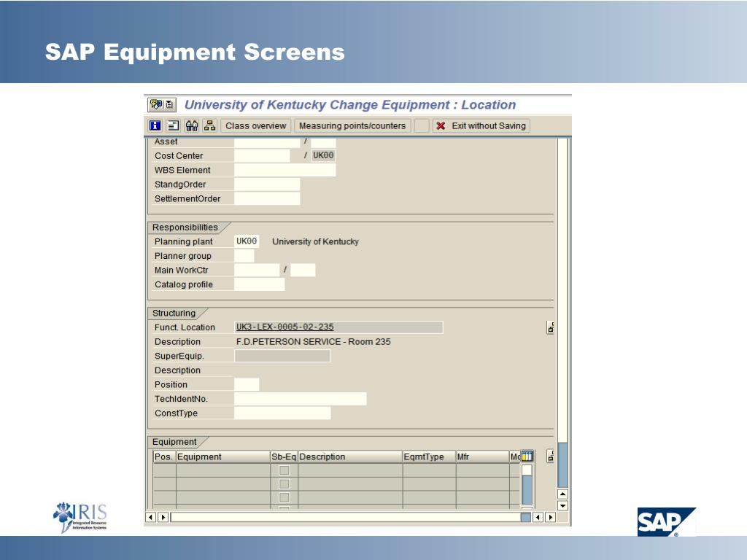Screen dimensions: 747x560
Task: Click the right arrow at the horizontal scrollbar's left end
Action: coord(163,517)
